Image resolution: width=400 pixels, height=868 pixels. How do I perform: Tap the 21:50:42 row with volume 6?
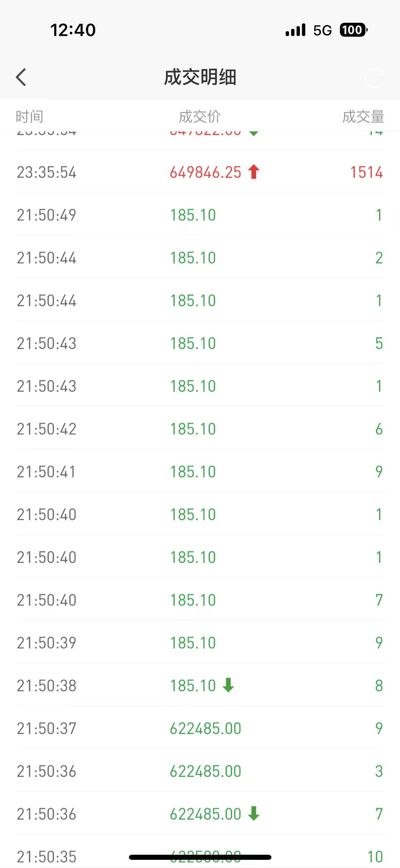(x=200, y=428)
